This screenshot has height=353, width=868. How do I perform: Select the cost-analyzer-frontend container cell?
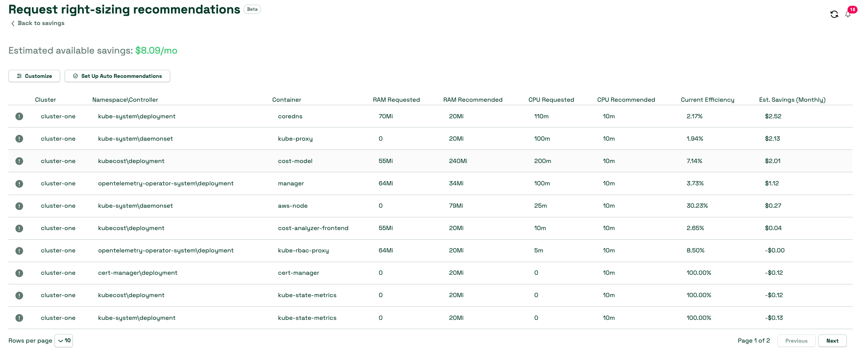coord(313,228)
